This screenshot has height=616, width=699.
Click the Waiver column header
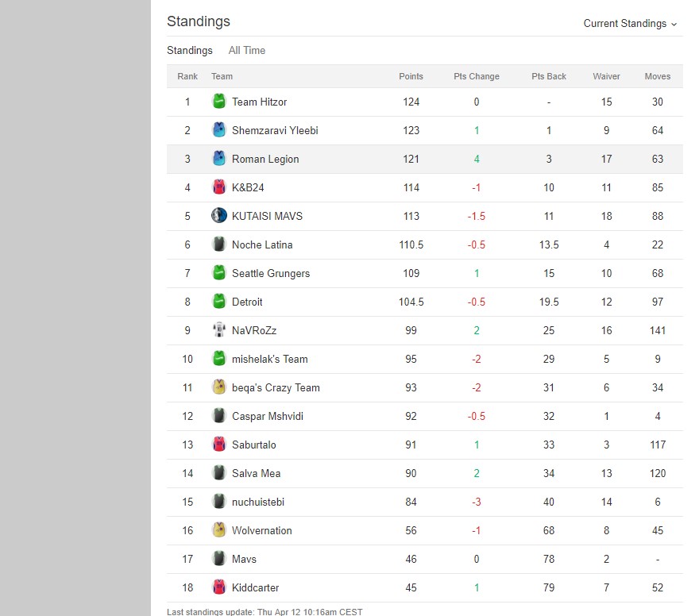[606, 76]
